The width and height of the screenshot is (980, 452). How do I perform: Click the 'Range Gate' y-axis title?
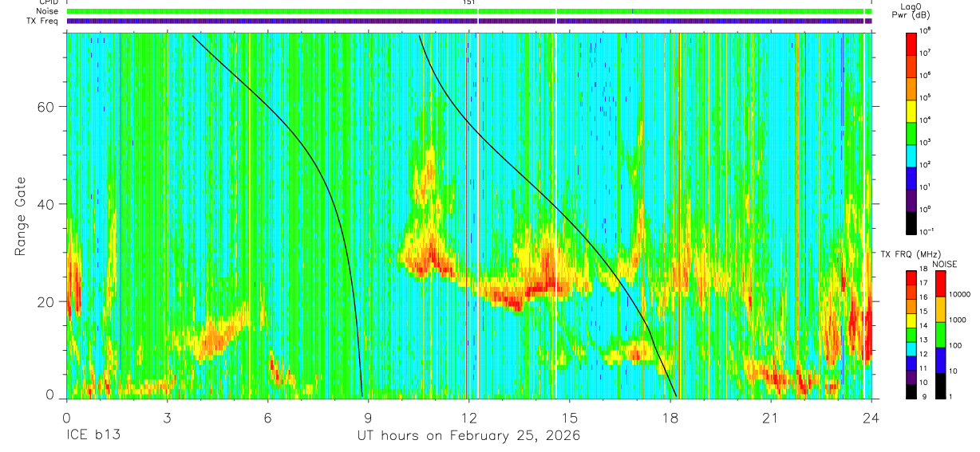20,217
